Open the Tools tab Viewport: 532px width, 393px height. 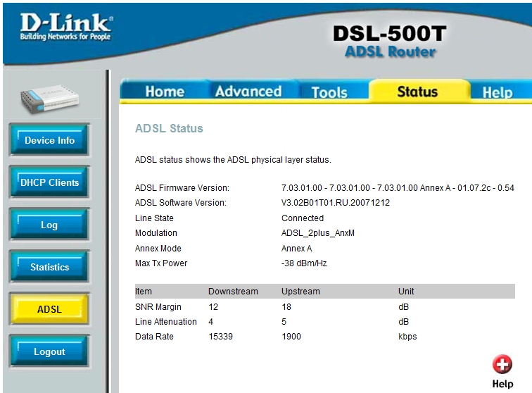coord(329,92)
